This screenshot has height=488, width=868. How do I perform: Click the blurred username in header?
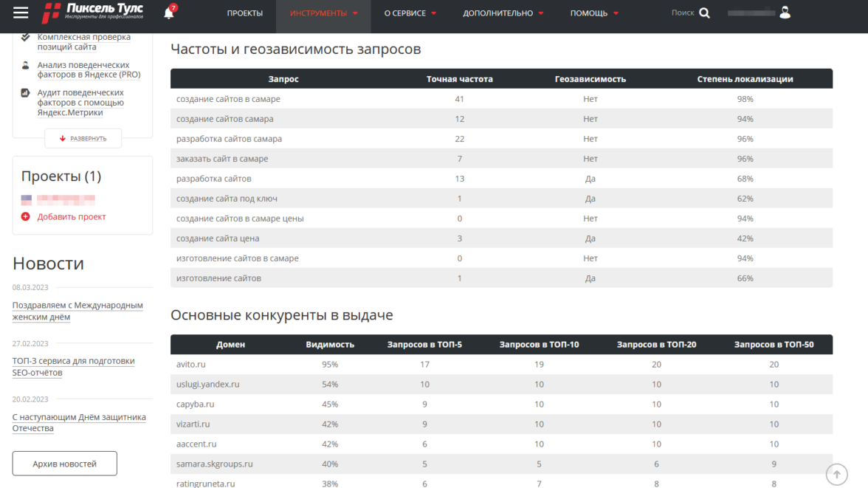coord(751,13)
